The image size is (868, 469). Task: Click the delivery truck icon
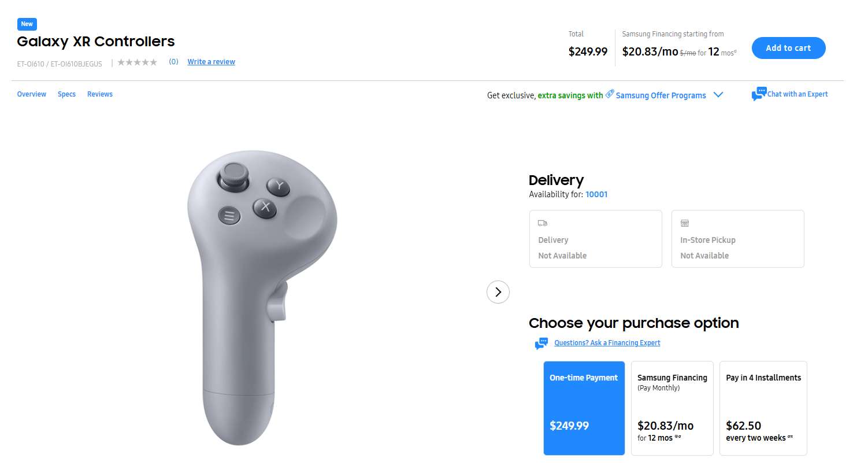542,223
